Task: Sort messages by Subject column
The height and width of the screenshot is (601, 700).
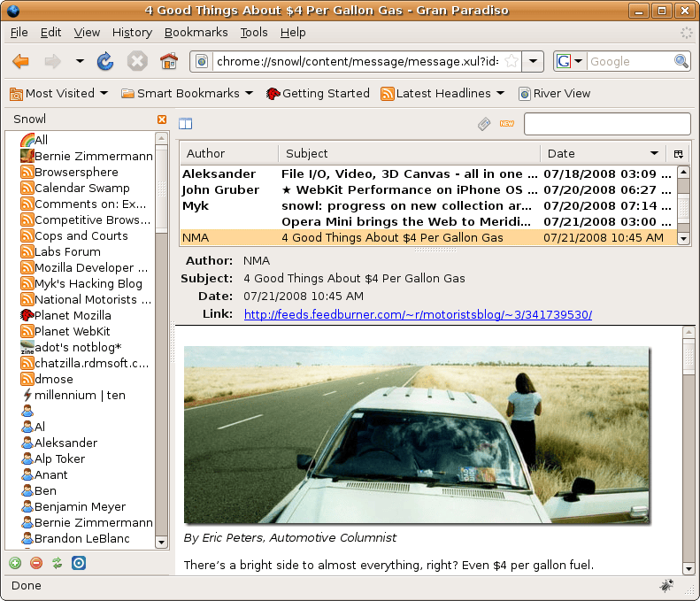Action: (x=410, y=154)
